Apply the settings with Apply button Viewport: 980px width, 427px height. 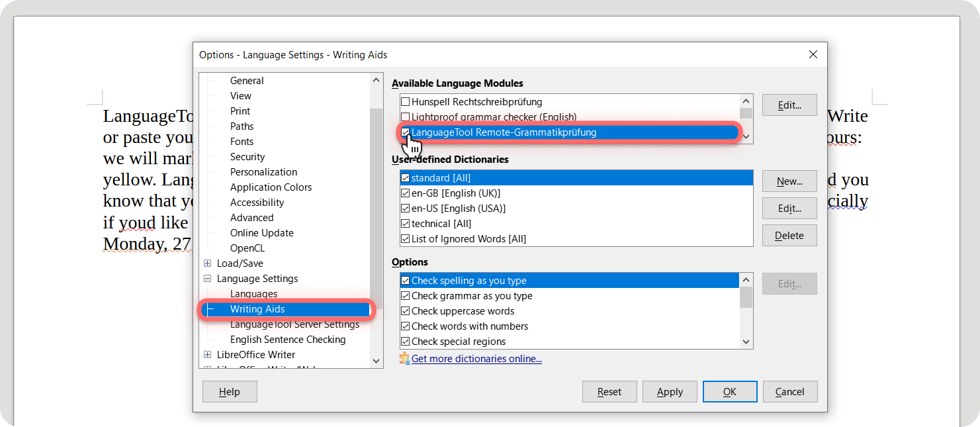coord(670,392)
